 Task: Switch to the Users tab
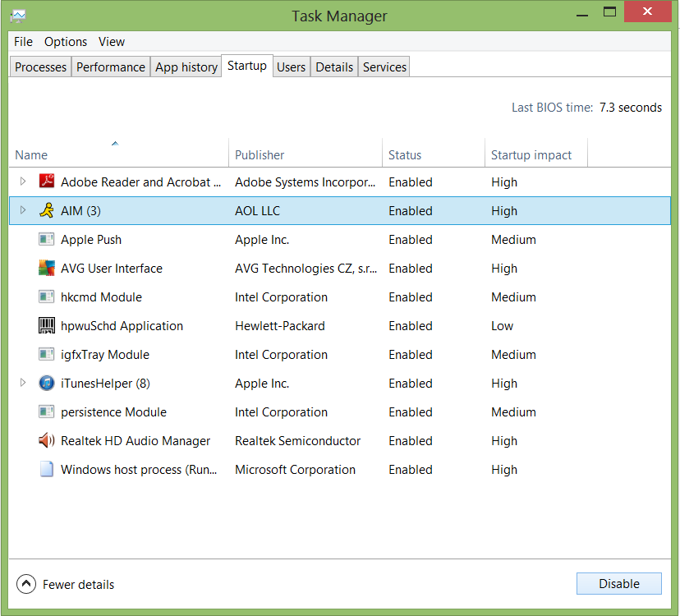click(x=291, y=67)
